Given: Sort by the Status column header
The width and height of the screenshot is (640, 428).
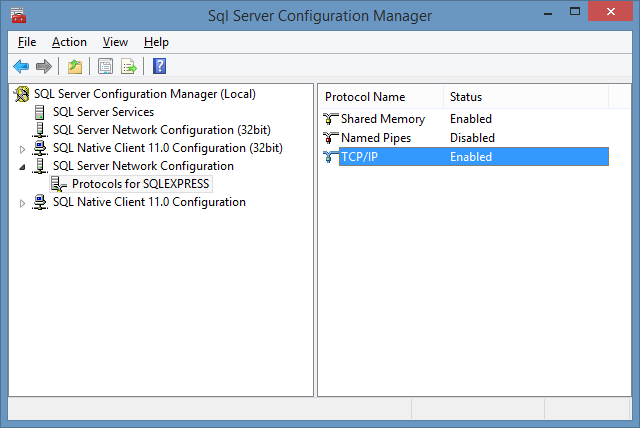Looking at the screenshot, I should coord(526,97).
